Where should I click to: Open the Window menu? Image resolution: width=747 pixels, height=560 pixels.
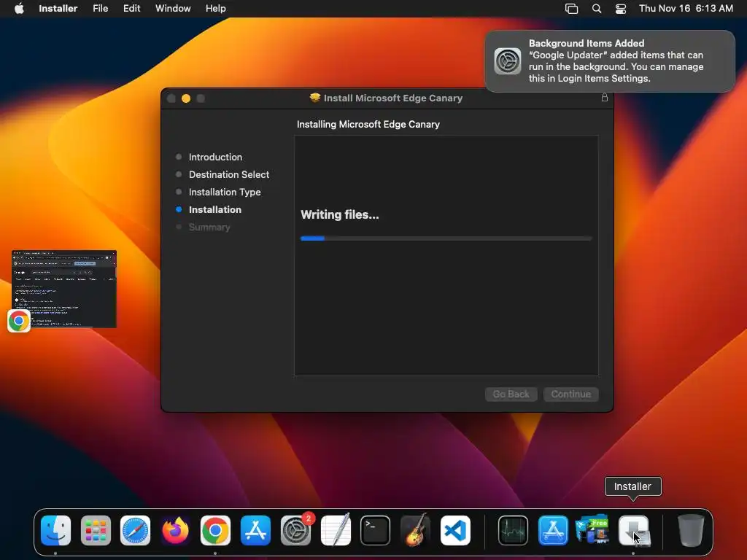[173, 9]
